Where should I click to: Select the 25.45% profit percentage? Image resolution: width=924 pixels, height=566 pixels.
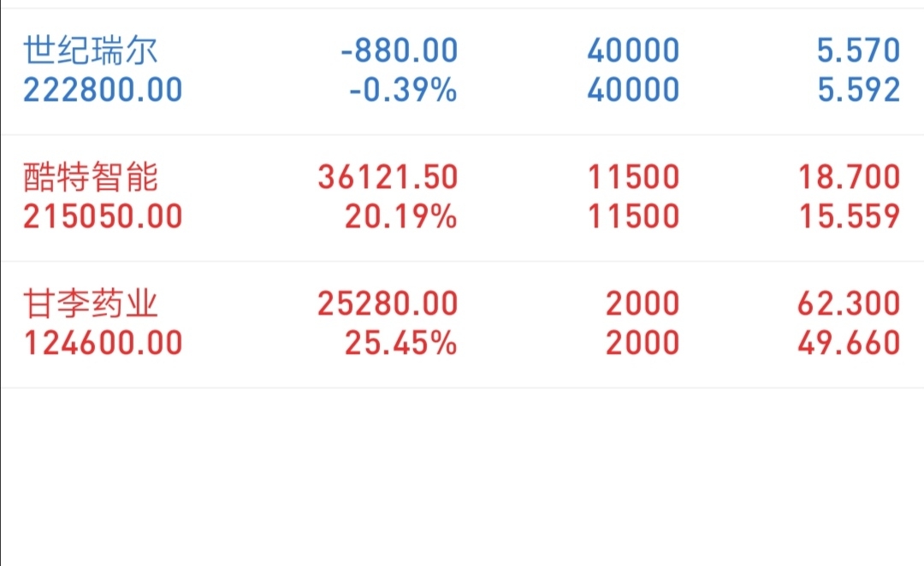pyautogui.click(x=400, y=344)
